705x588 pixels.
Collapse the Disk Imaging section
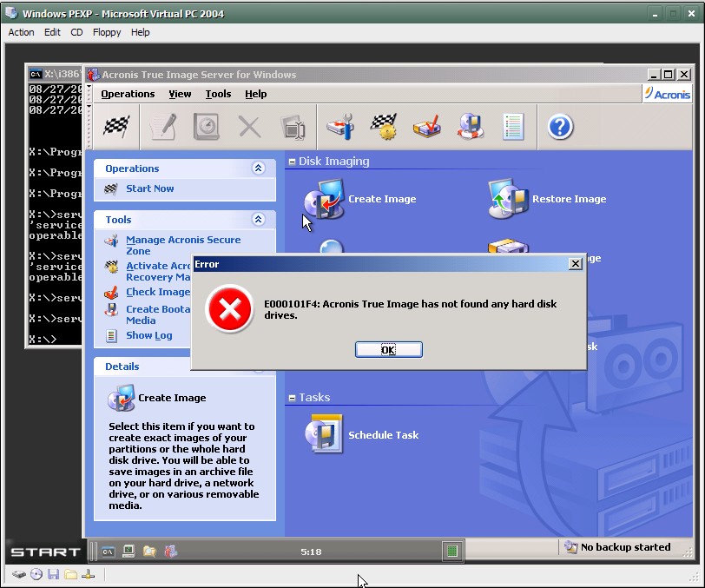[292, 162]
